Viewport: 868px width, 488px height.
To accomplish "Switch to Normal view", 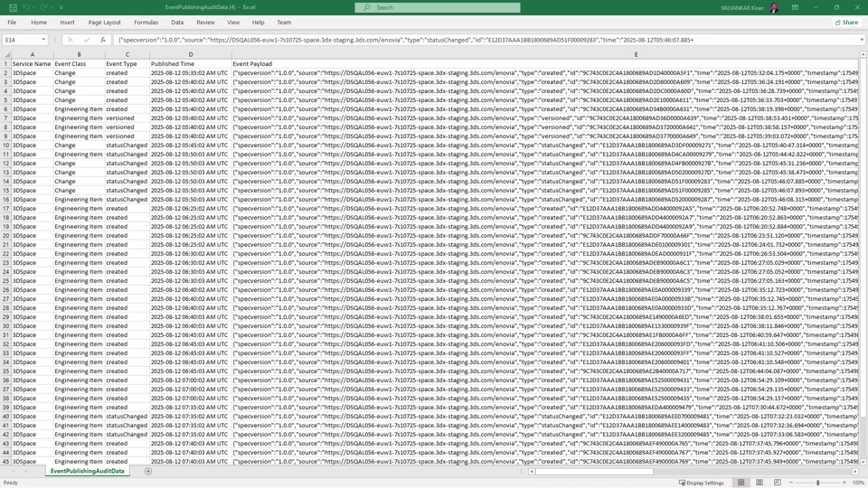I will pyautogui.click(x=741, y=483).
